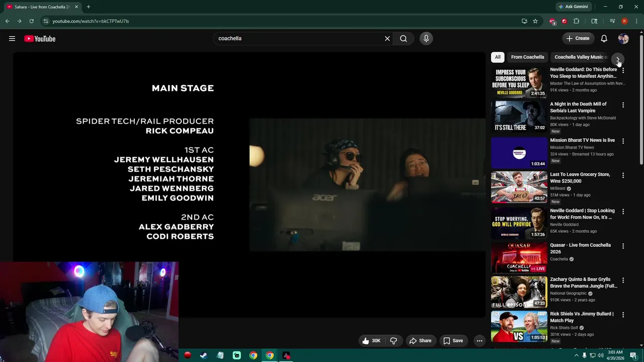
Task: Clear the coachella search text
Action: [x=387, y=39]
